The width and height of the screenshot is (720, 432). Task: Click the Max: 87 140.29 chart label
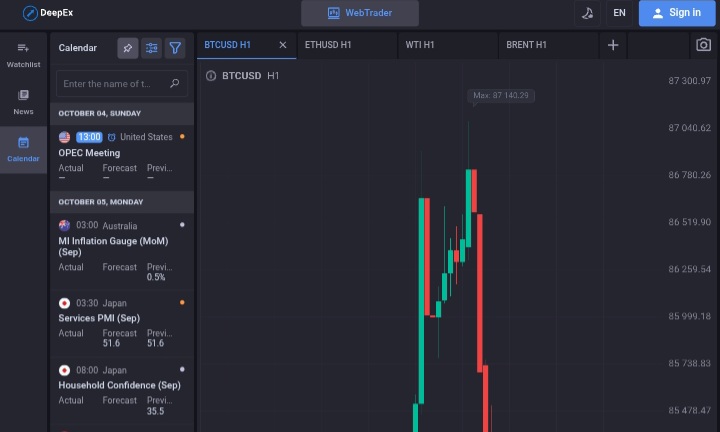(x=501, y=95)
